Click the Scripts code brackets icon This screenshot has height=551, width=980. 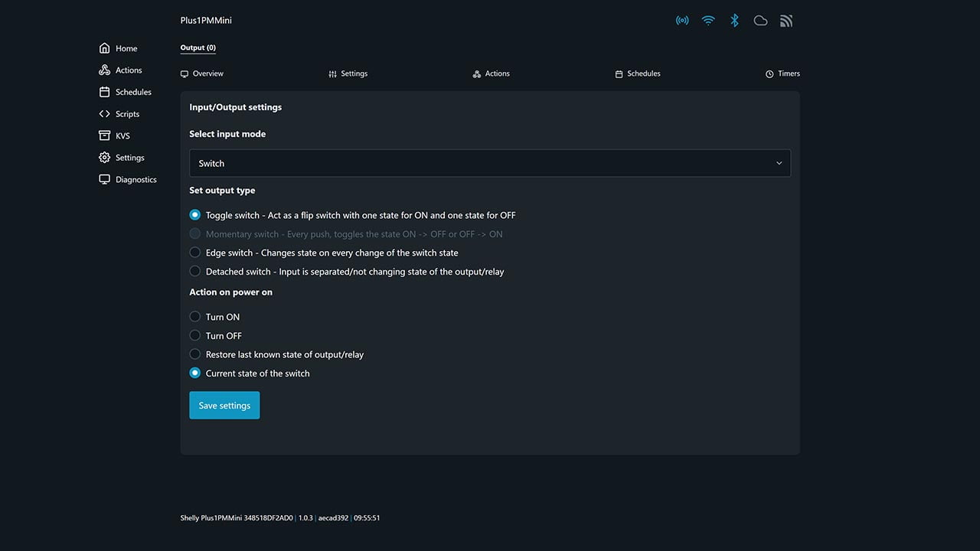pos(105,114)
